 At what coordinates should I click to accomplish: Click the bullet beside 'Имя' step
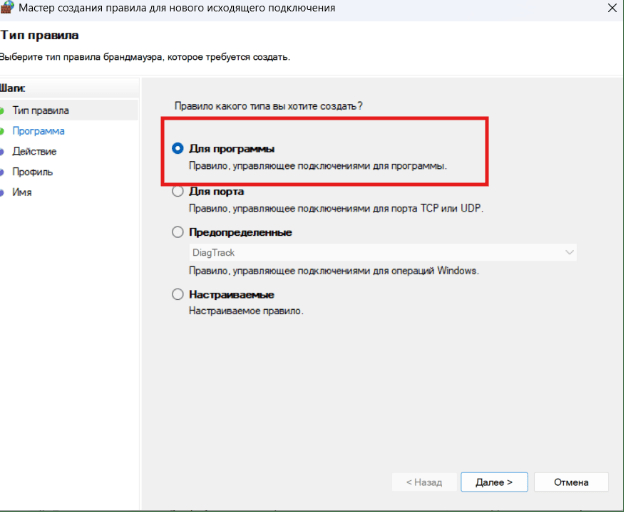[x=2, y=192]
